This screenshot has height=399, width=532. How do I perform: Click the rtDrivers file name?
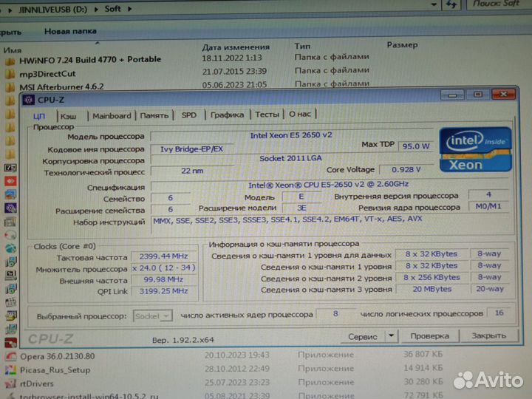coord(37,383)
